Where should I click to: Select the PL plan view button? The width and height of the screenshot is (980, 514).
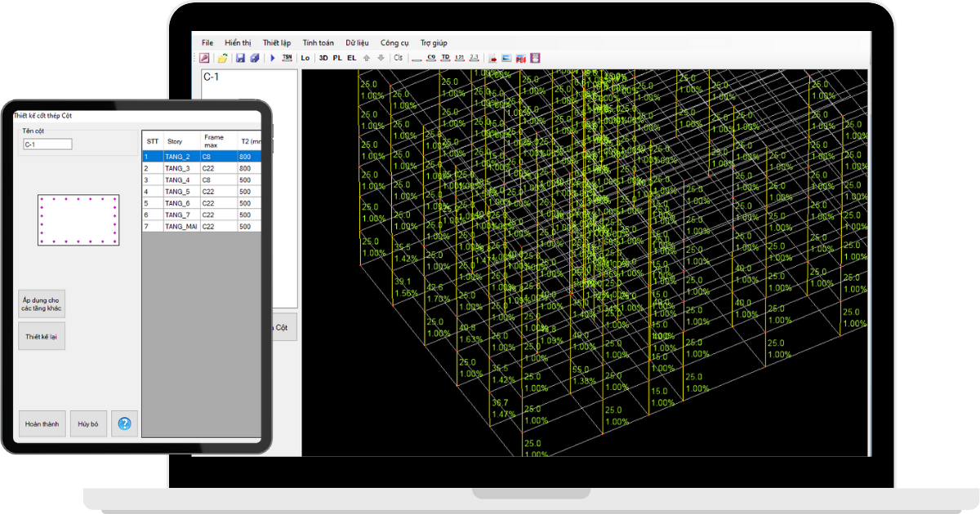337,58
